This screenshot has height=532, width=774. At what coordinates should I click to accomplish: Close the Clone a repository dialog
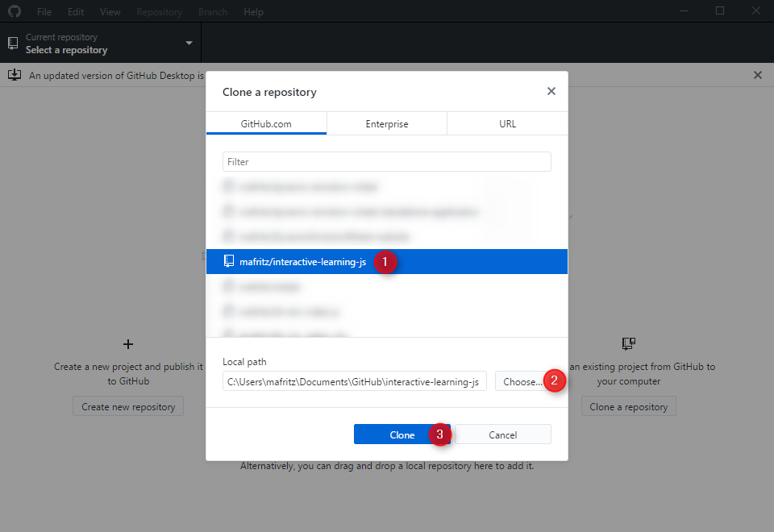pyautogui.click(x=551, y=91)
